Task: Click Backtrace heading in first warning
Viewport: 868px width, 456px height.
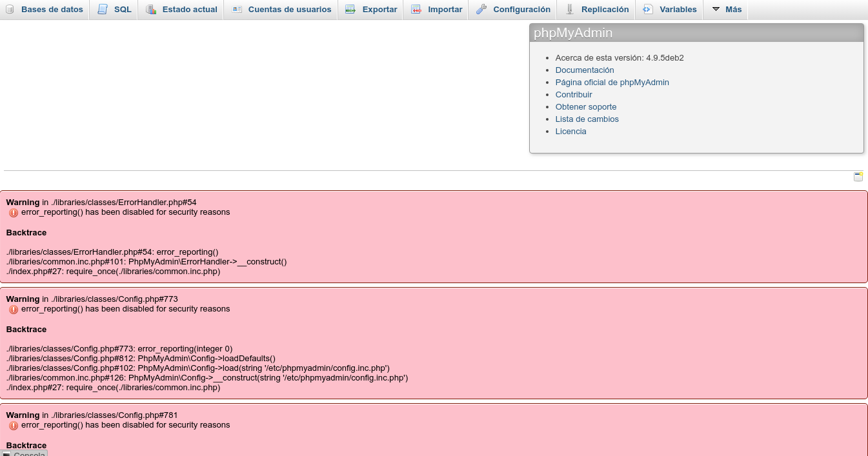Action: [x=26, y=233]
